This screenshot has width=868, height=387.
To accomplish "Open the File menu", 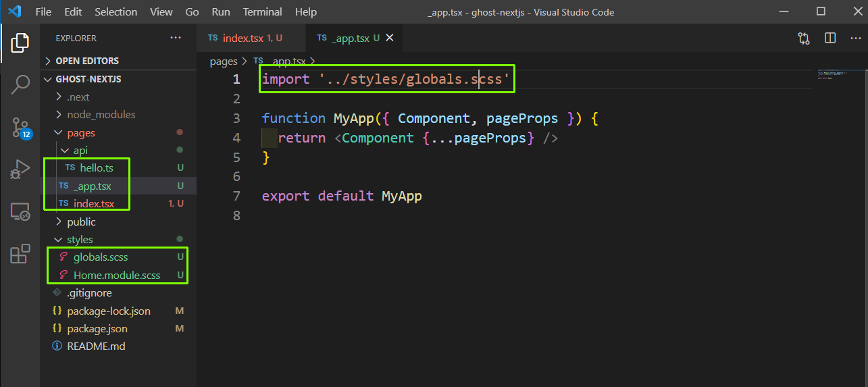I will pyautogui.click(x=43, y=12).
